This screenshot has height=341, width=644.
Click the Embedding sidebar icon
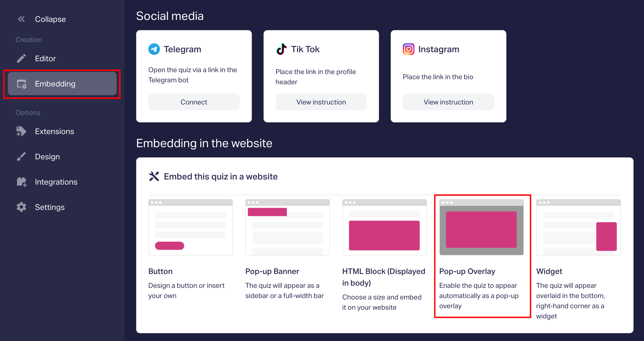[x=21, y=84]
